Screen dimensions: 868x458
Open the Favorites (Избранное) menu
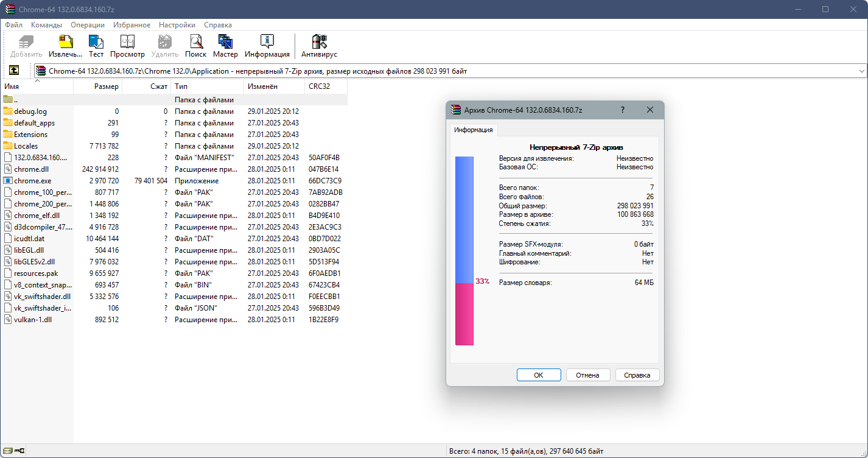(131, 25)
